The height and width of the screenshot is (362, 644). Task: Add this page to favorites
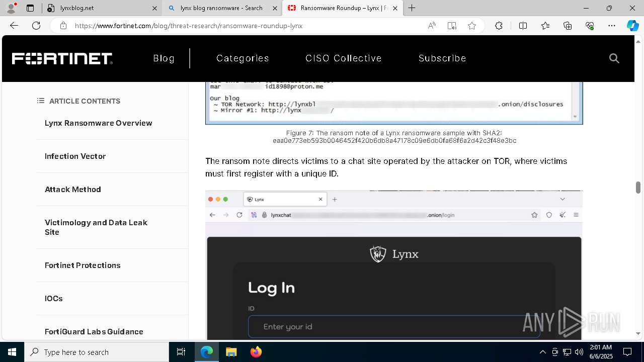[472, 26]
